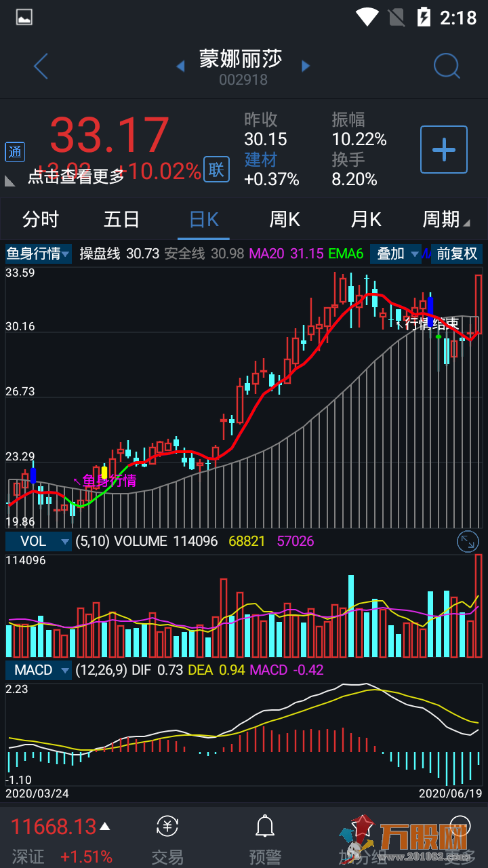
Task: Tap the 联 badge icon
Action: [x=216, y=170]
